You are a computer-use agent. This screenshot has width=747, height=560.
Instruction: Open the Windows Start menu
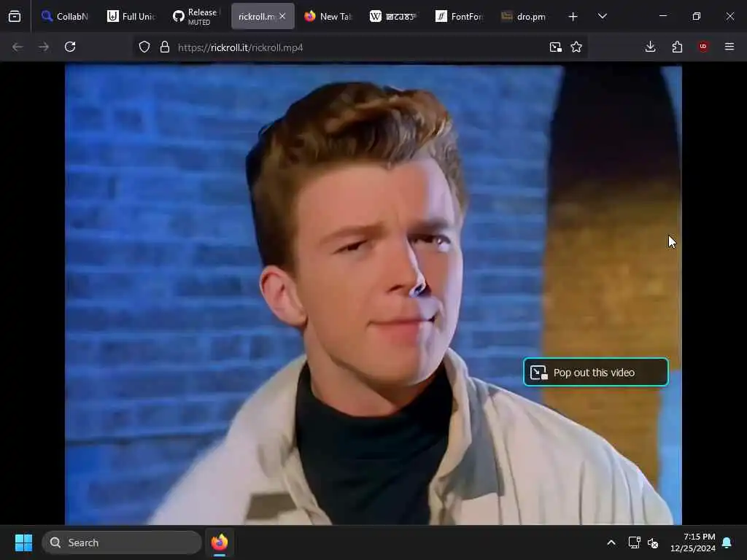click(23, 542)
